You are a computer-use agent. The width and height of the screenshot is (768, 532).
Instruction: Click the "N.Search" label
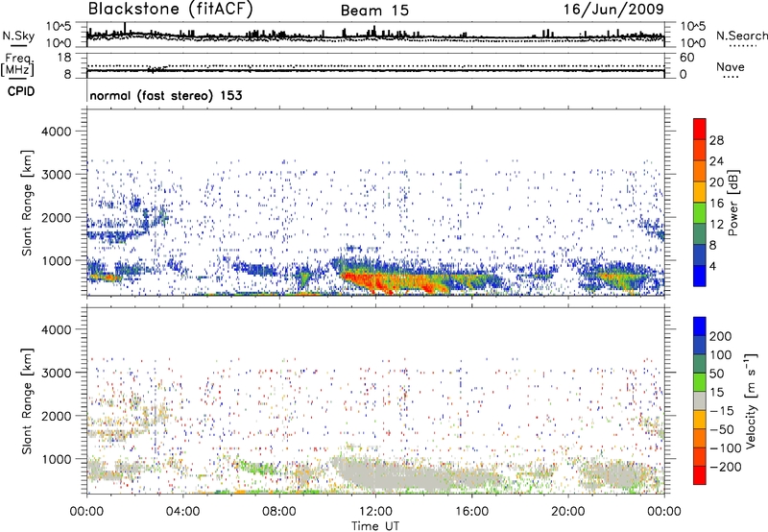coord(742,36)
